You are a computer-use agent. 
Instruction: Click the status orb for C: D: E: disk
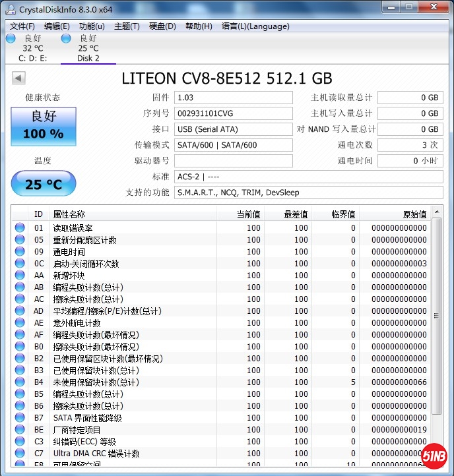[11, 39]
